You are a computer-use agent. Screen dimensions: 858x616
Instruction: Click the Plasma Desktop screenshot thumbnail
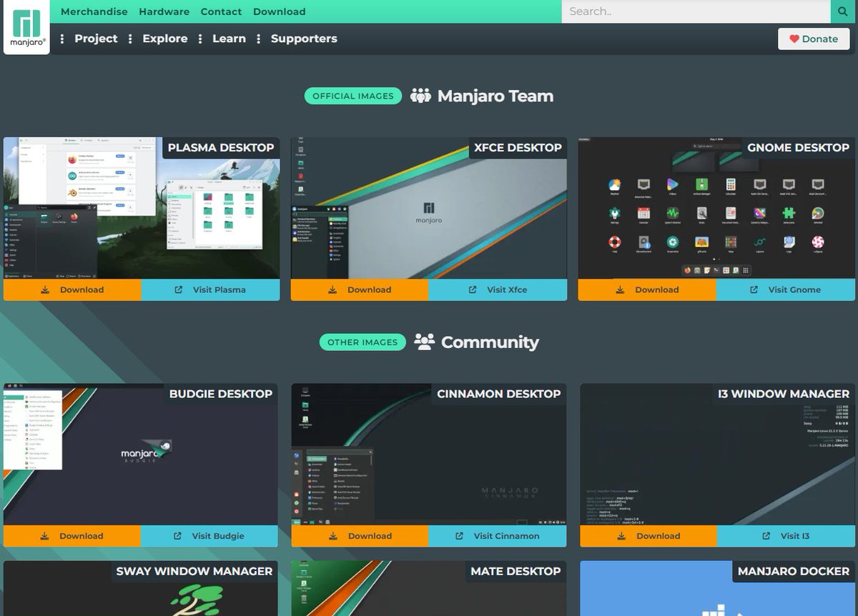coord(142,208)
